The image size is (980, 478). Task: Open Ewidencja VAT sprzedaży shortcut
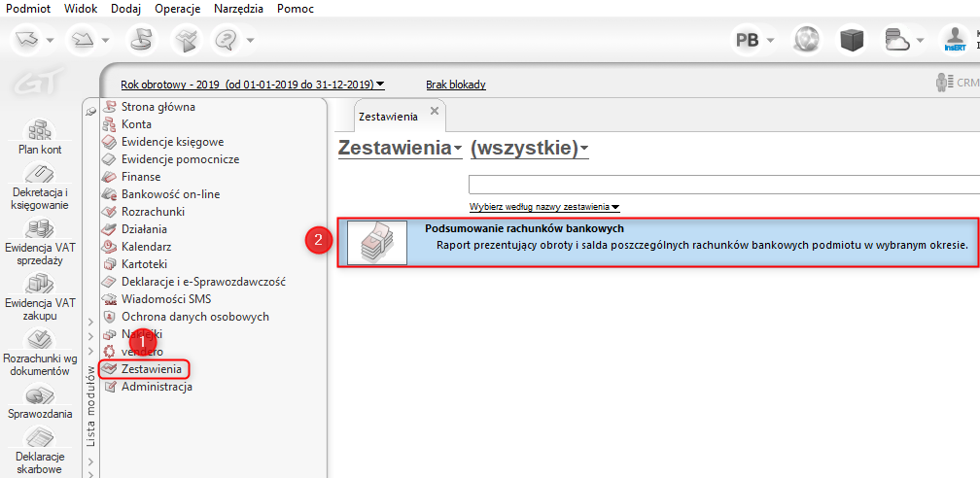pos(40,243)
